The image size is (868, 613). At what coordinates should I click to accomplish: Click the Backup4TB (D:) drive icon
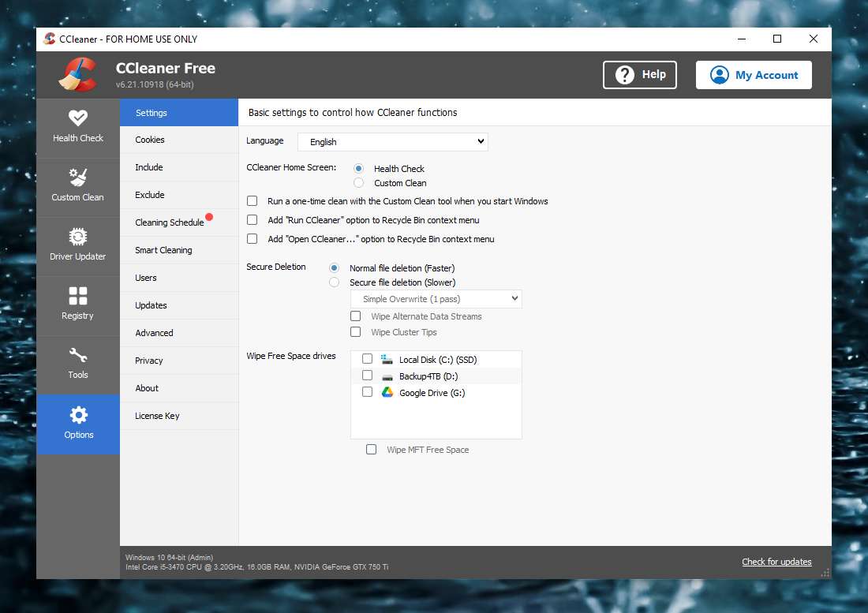click(x=387, y=377)
